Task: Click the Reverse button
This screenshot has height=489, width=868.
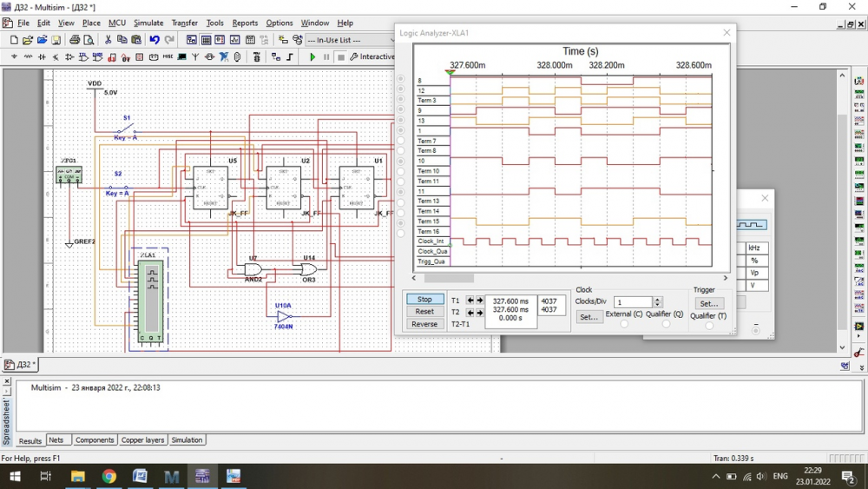Action: tap(424, 324)
